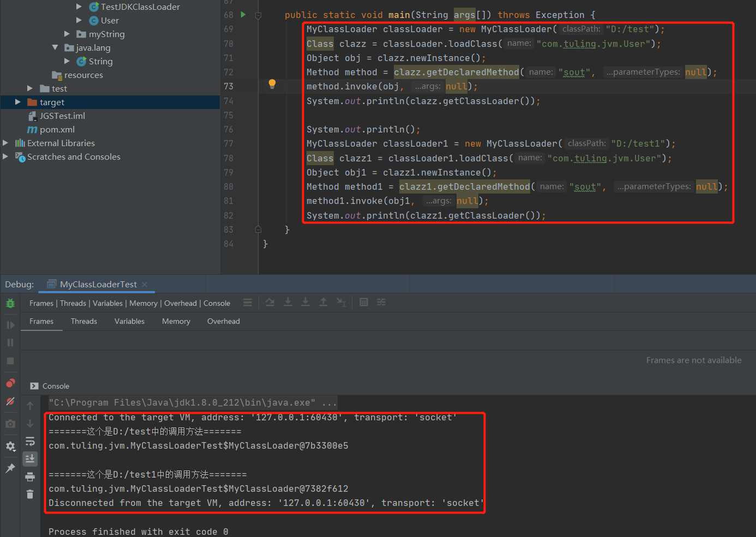
Task: Switch to the Overhead sub-tab
Action: click(x=224, y=322)
